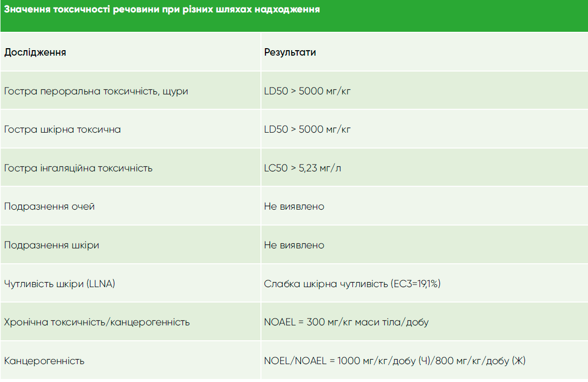Click the word 'надходження' in the title

(x=286, y=10)
